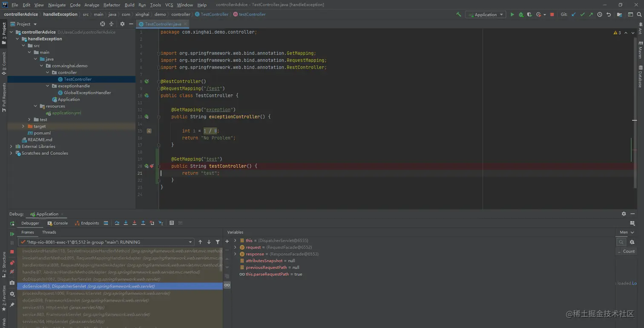Start debugging with the bug icon
Viewport: 644px width, 328px height.
pos(520,15)
